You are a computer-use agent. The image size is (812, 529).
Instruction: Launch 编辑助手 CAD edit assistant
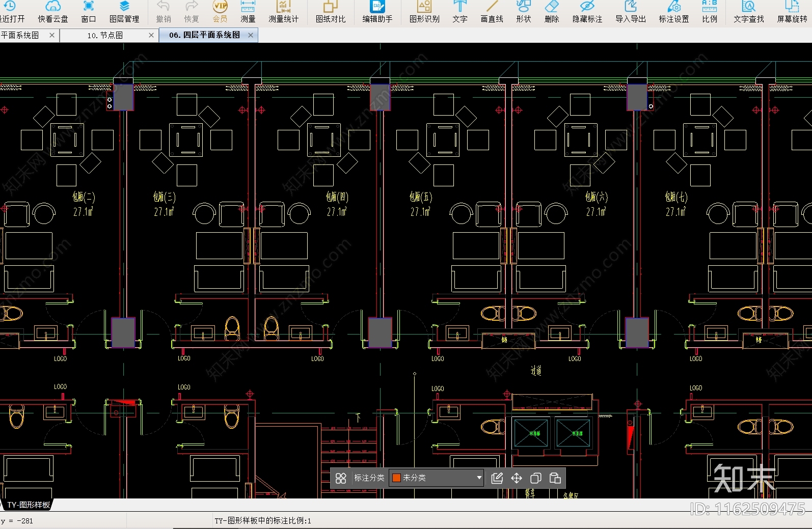click(377, 12)
